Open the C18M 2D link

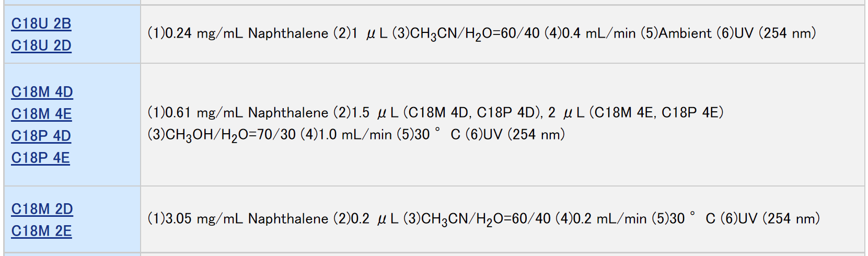tap(42, 209)
